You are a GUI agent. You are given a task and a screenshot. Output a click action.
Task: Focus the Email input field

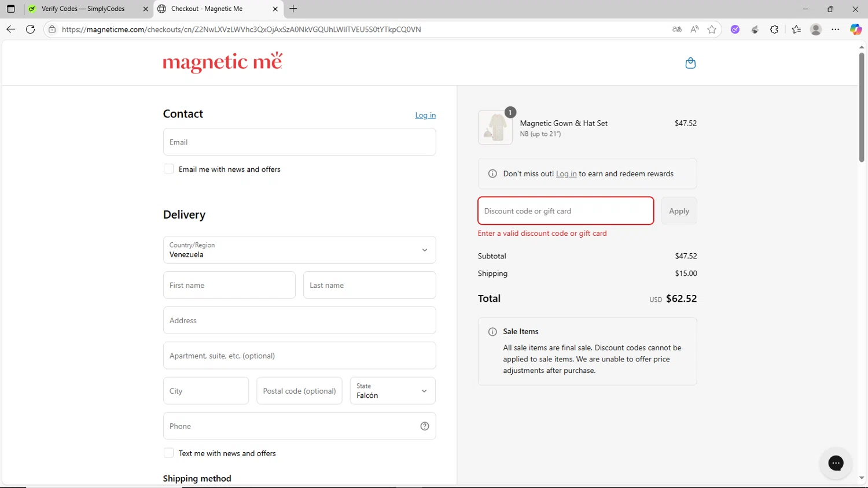coord(299,142)
